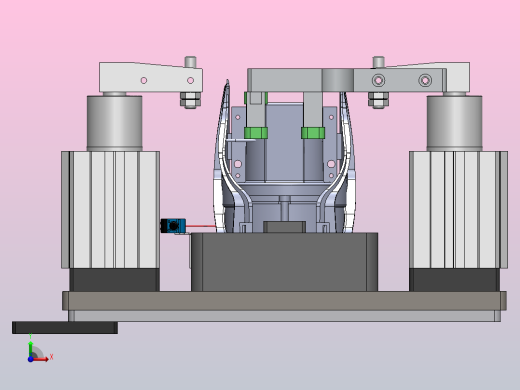Click the blue Z axis dot of the triad
The height and width of the screenshot is (390, 520).
pyautogui.click(x=30, y=359)
